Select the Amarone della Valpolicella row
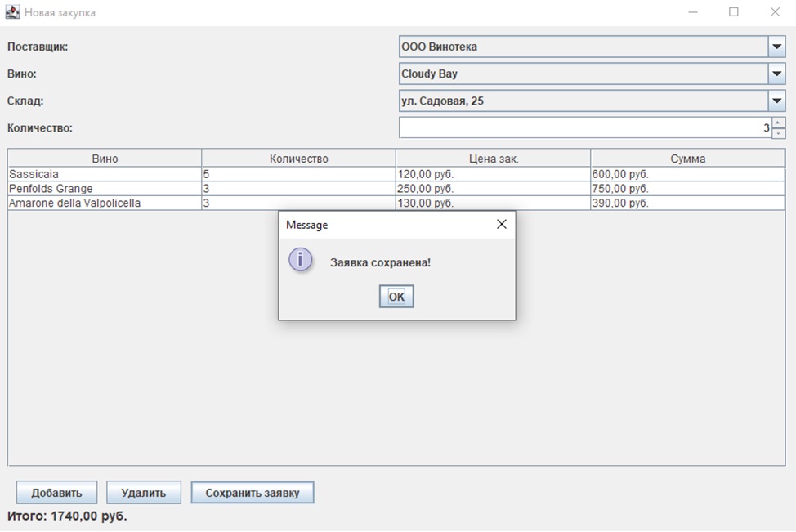This screenshot has width=796, height=532. 105,203
